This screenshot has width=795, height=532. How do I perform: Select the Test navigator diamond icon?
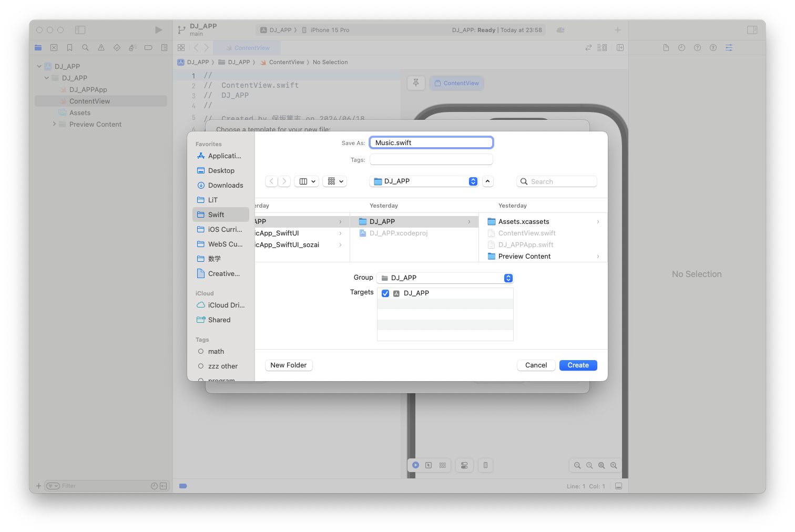(x=117, y=47)
